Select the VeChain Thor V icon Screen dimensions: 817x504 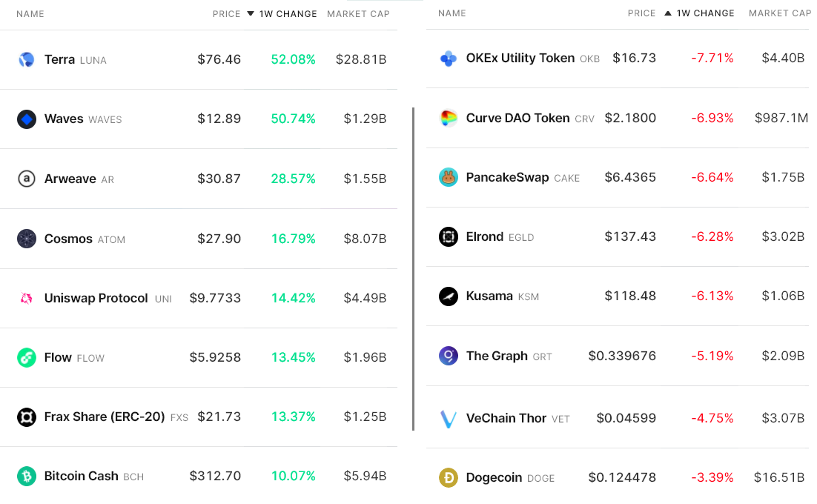click(x=448, y=419)
